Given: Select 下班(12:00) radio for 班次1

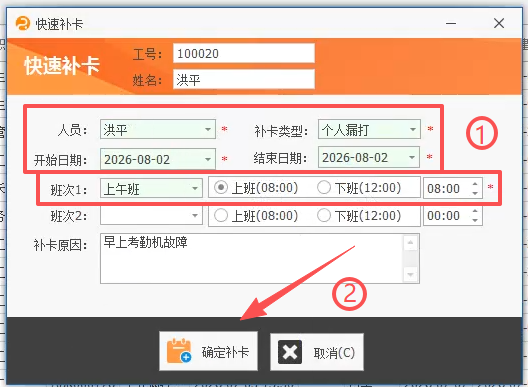Looking at the screenshot, I should coord(324,187).
